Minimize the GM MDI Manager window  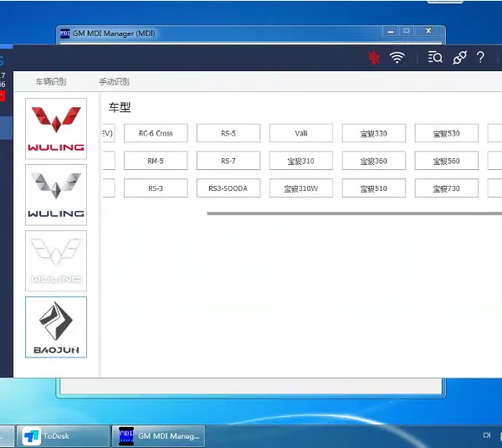pyautogui.click(x=391, y=31)
